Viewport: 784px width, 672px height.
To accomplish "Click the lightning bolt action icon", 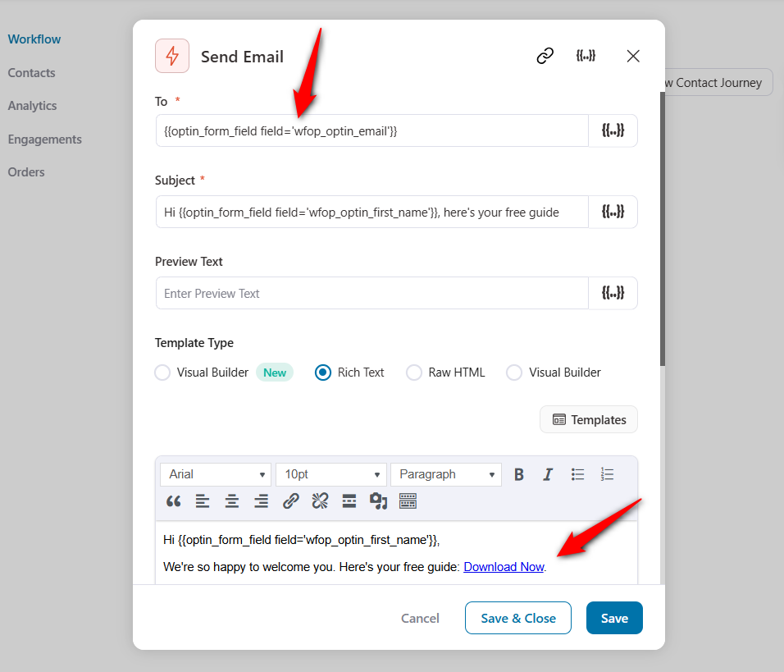I will point(172,56).
